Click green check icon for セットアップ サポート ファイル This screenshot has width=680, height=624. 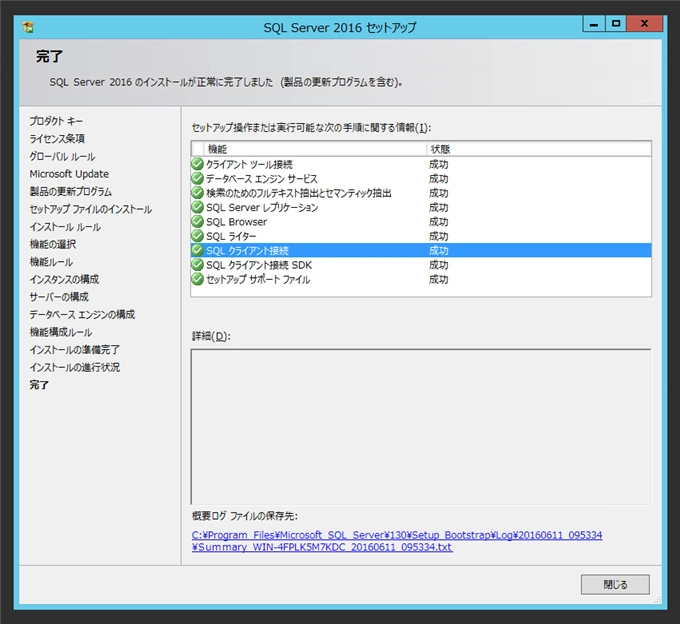point(197,279)
